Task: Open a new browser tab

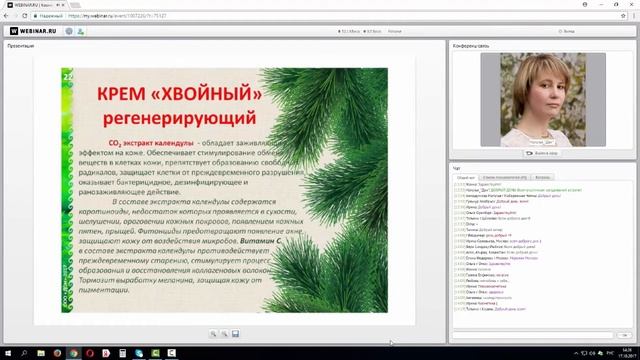Action: click(75, 5)
